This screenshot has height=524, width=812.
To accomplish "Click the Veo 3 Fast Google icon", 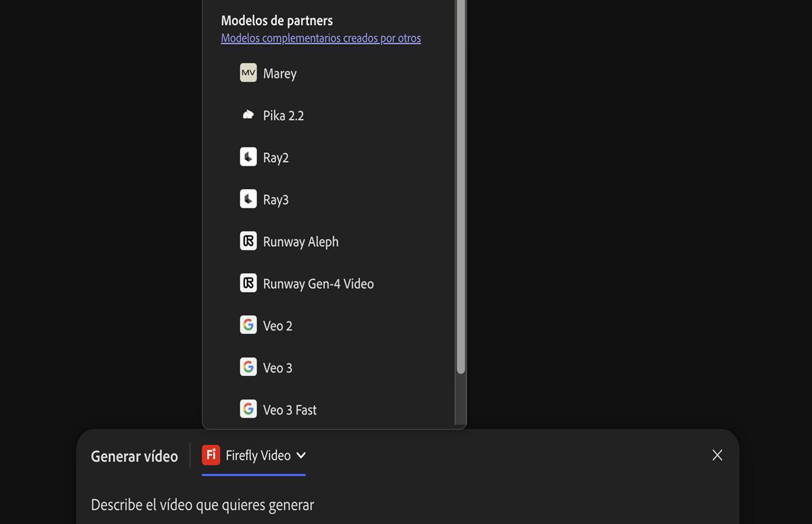I will click(x=248, y=409).
